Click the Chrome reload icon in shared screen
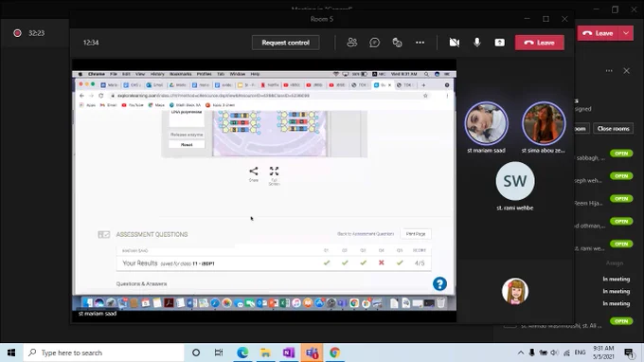644x362 pixels. click(x=101, y=96)
